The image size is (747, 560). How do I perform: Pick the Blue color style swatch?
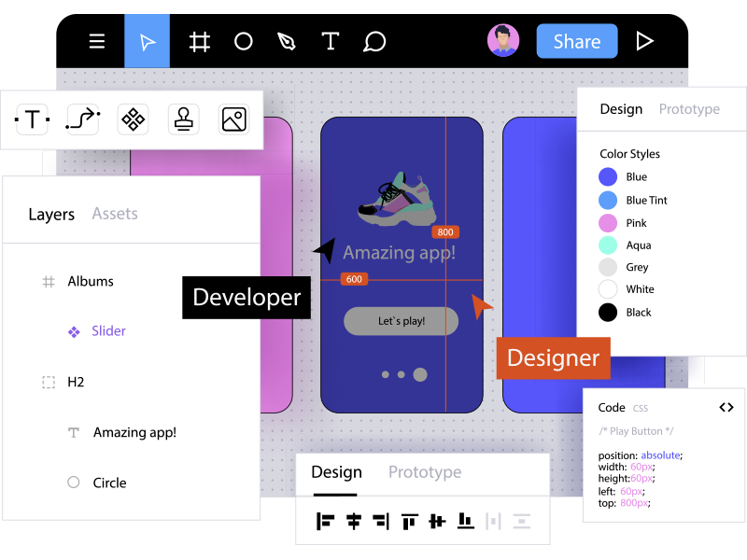coord(608,176)
